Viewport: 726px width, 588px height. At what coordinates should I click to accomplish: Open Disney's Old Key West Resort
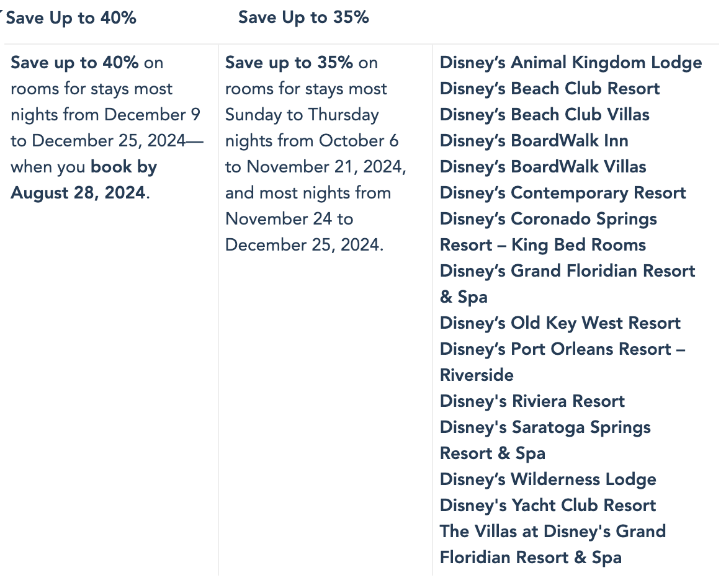[x=560, y=323]
